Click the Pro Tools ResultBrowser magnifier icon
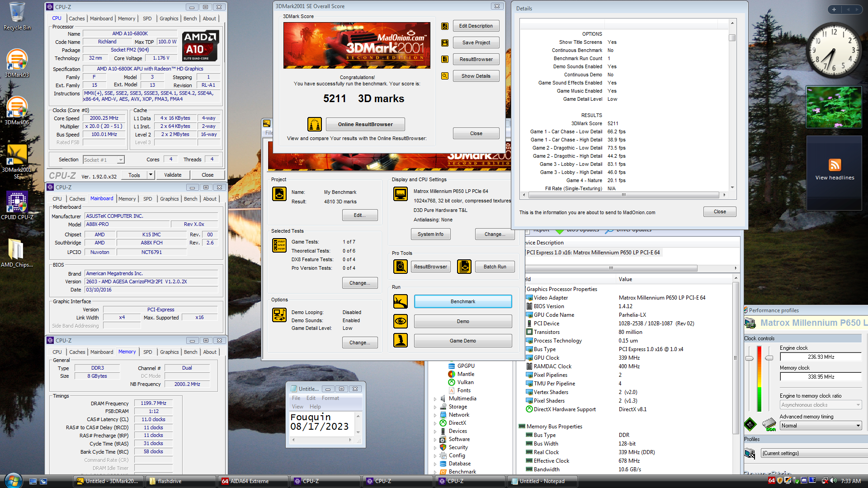868x488 pixels. point(401,267)
